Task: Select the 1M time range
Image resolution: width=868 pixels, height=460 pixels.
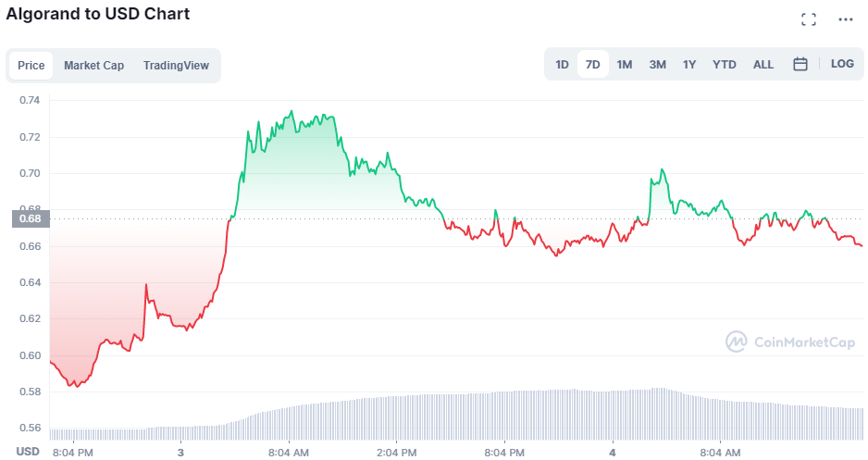Action: point(625,64)
